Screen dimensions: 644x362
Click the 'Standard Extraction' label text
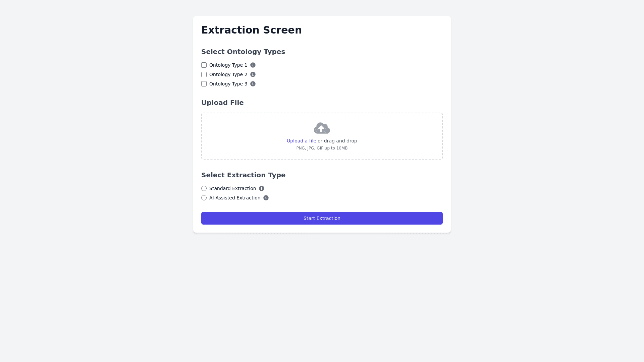232,188
